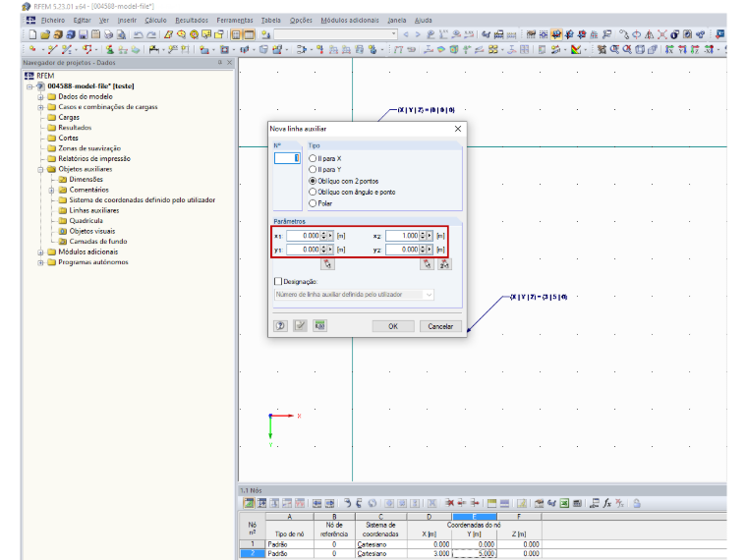Click the x1 spinner arrows
747x560 pixels.
point(324,236)
